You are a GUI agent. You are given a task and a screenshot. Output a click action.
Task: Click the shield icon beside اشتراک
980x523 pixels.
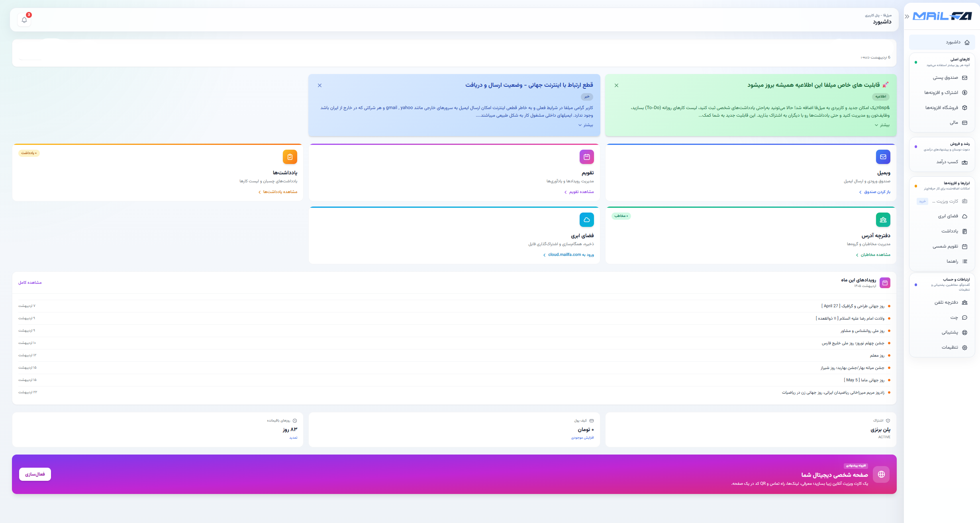(888, 421)
